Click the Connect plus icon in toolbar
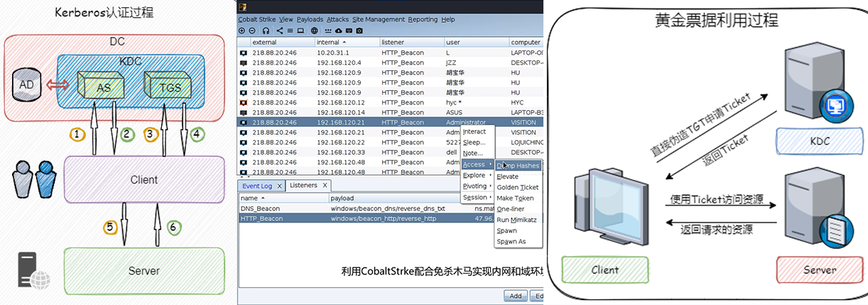 point(242,31)
